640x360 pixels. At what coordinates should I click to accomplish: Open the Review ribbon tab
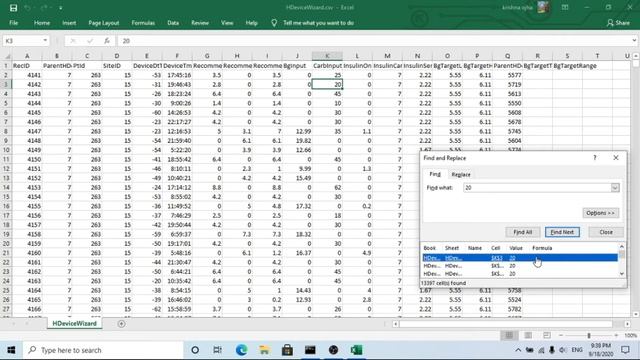200,23
